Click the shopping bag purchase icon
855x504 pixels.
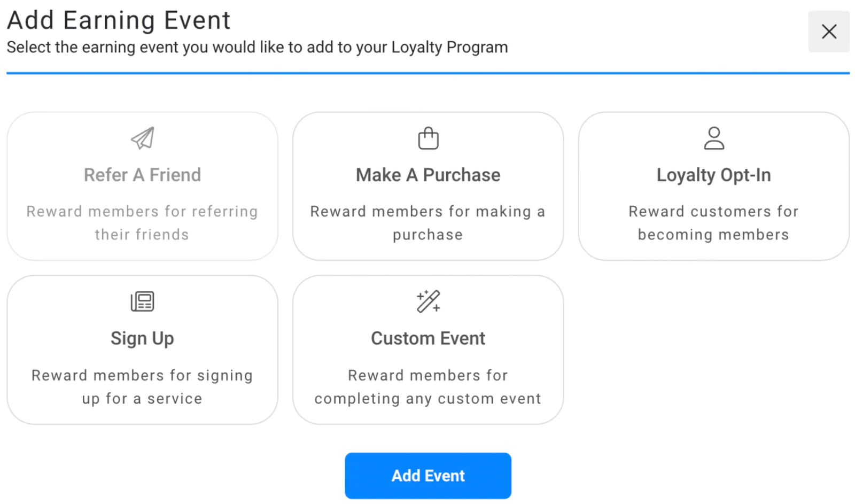point(428,137)
